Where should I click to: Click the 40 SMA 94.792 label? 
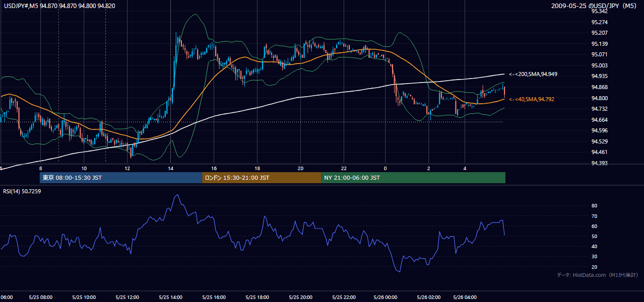(531, 99)
